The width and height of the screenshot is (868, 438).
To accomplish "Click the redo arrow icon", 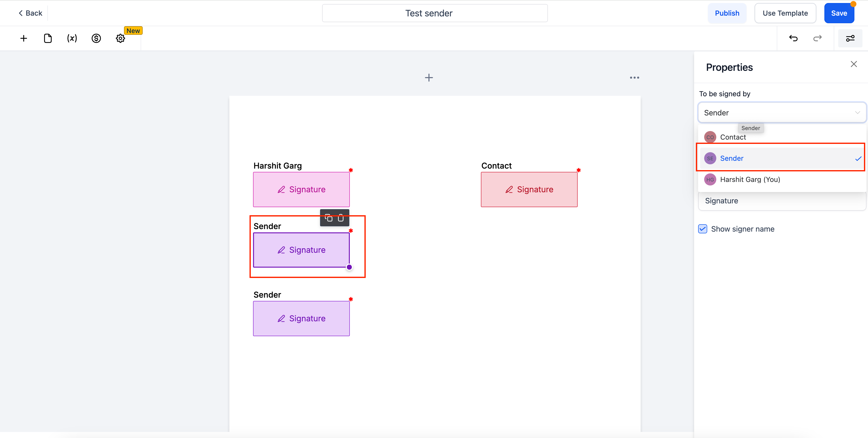I will [817, 38].
